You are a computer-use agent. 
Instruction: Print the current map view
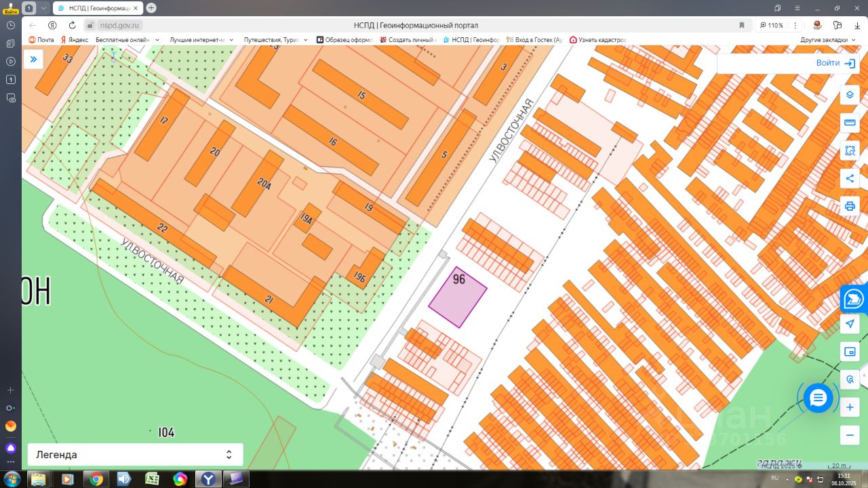point(850,206)
